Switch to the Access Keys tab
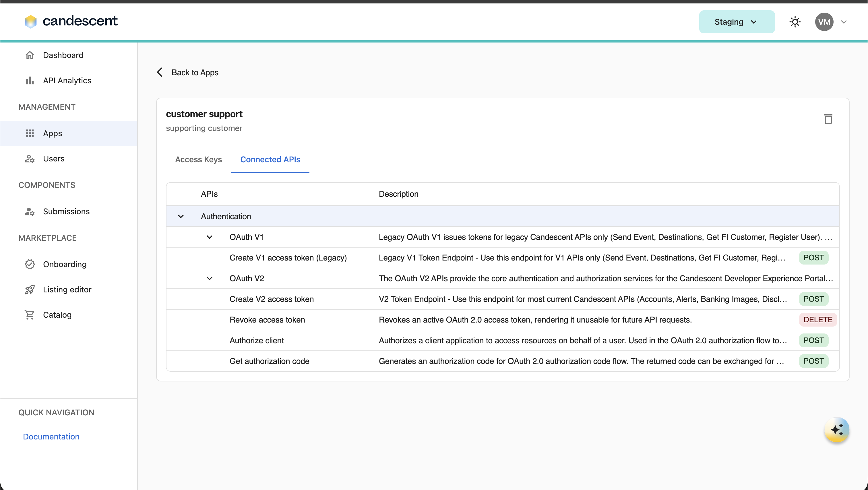This screenshot has height=490, width=868. coord(198,159)
